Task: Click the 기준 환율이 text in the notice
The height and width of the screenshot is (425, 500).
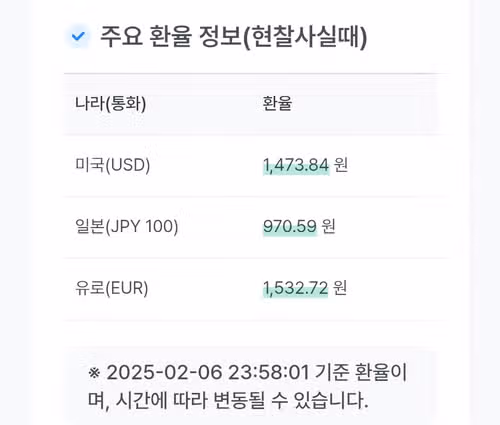Action: 361,373
